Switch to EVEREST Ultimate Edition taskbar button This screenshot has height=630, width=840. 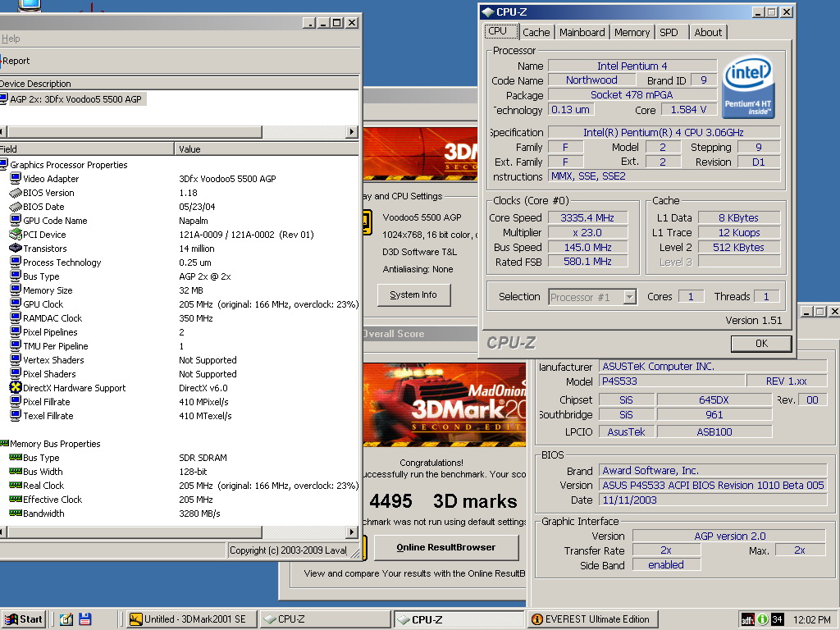tap(592, 619)
